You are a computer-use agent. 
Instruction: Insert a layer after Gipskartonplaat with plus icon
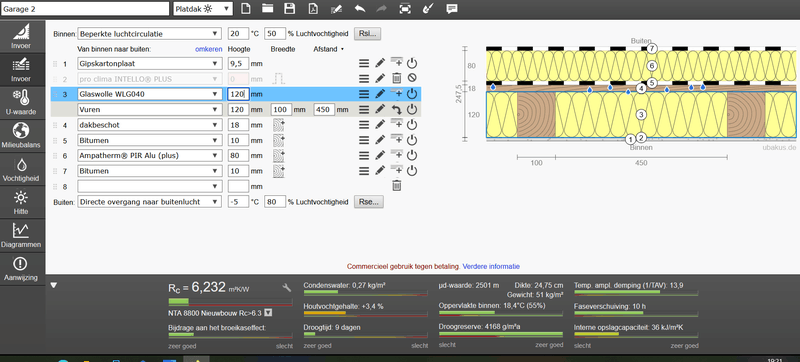pos(396,63)
